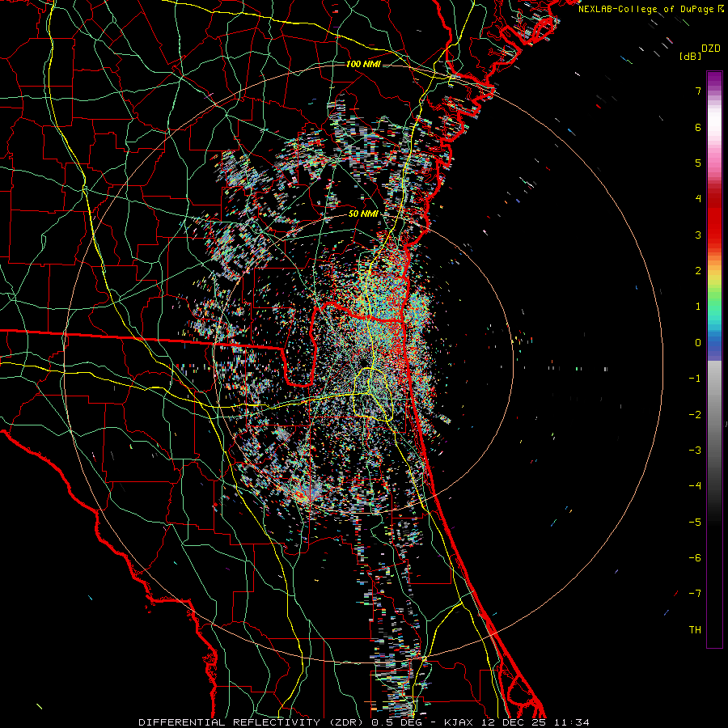Click the legend value 6
Viewport: 728px width, 728px height.
698,127
